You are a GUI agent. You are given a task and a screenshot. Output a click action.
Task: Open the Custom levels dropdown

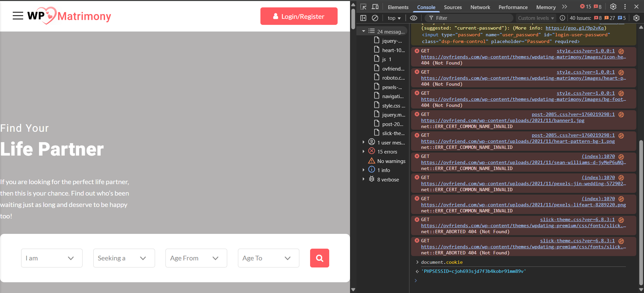click(x=536, y=18)
